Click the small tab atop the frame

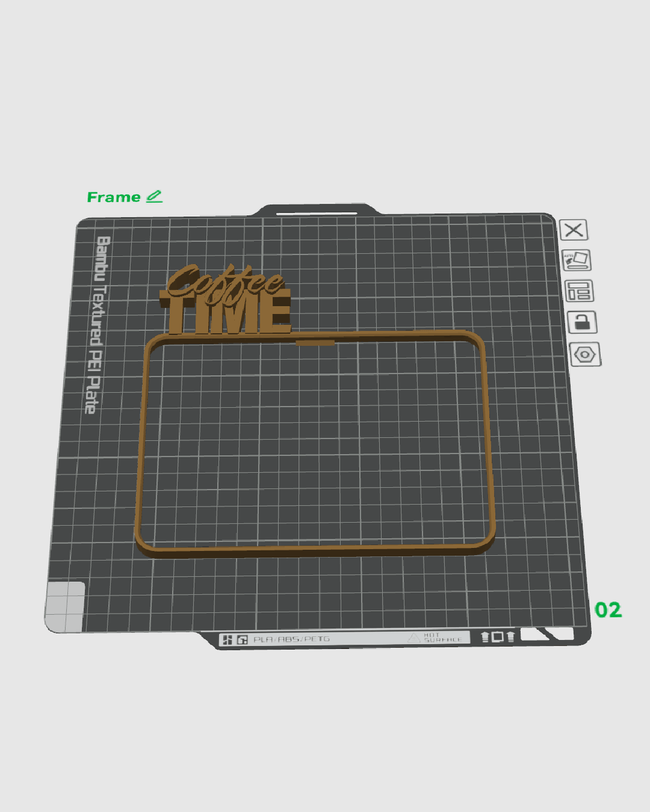tap(315, 343)
